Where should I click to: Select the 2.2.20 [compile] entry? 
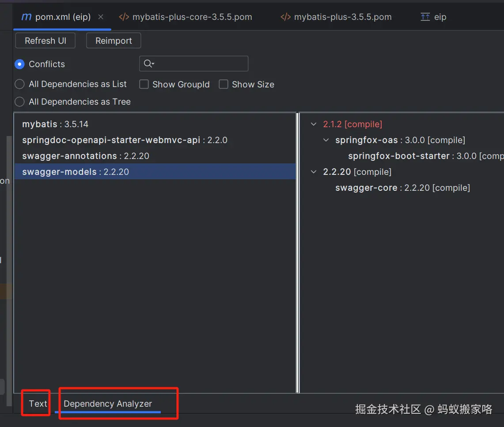click(x=357, y=172)
